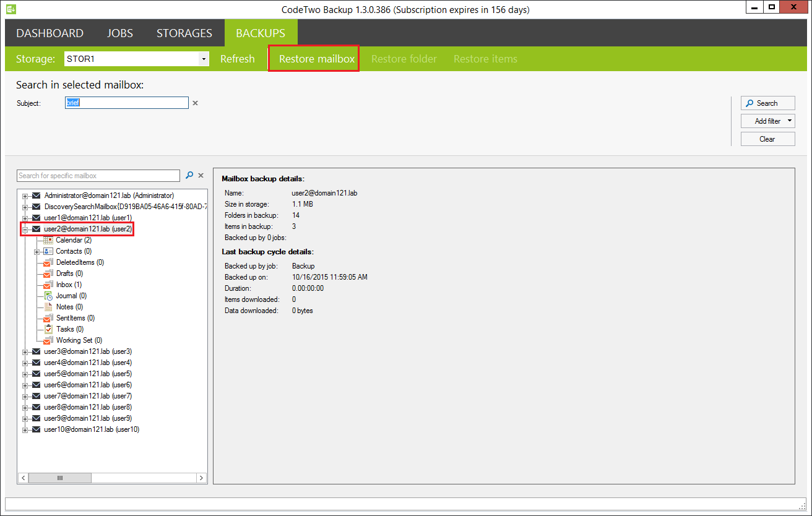The height and width of the screenshot is (516, 812).
Task: Switch to the JOBS tab
Action: pos(120,33)
